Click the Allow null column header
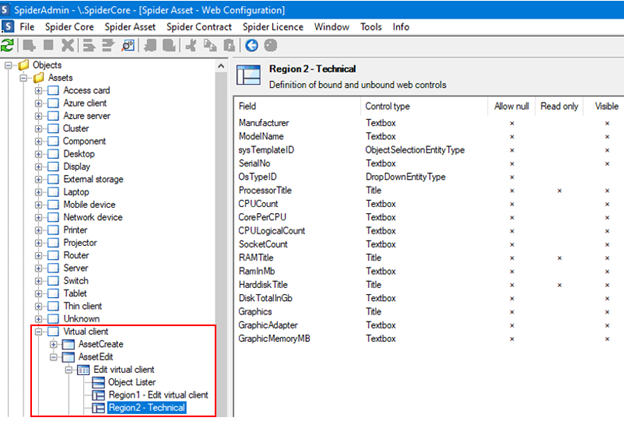 coord(512,106)
